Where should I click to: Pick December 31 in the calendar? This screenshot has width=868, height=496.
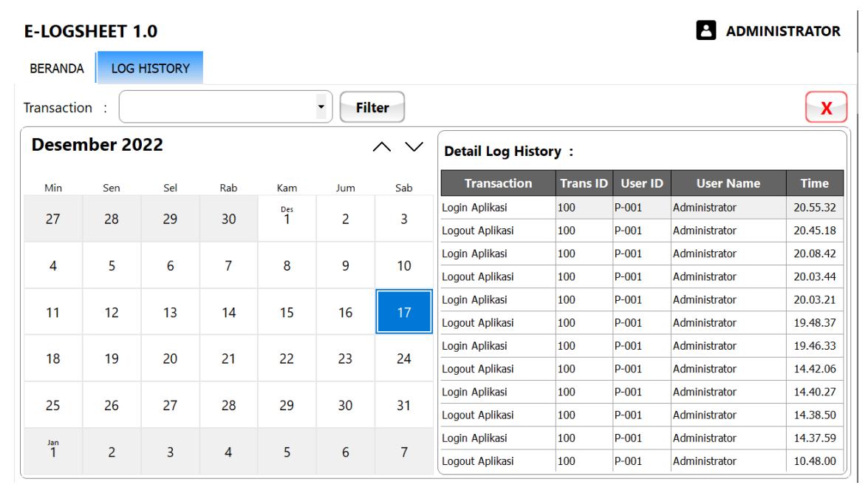click(x=404, y=405)
